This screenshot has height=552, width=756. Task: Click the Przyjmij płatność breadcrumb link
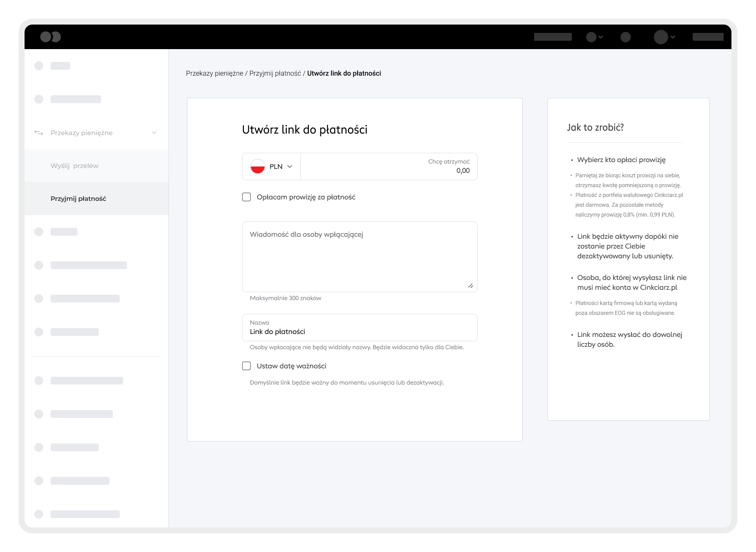(x=275, y=73)
